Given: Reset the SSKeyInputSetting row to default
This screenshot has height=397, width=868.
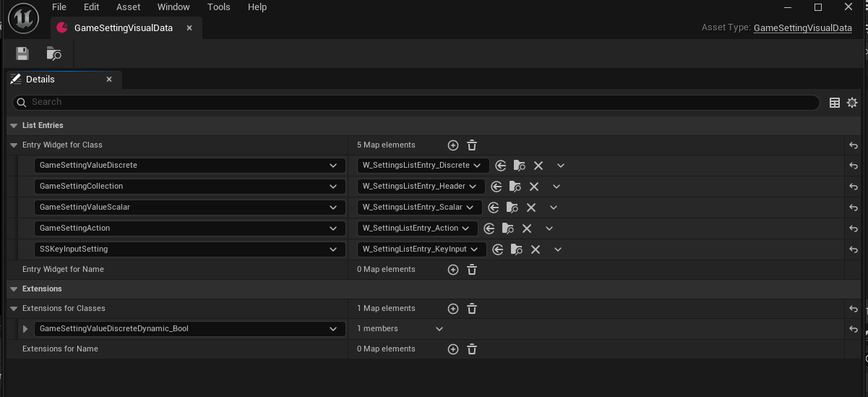Looking at the screenshot, I should coord(854,249).
